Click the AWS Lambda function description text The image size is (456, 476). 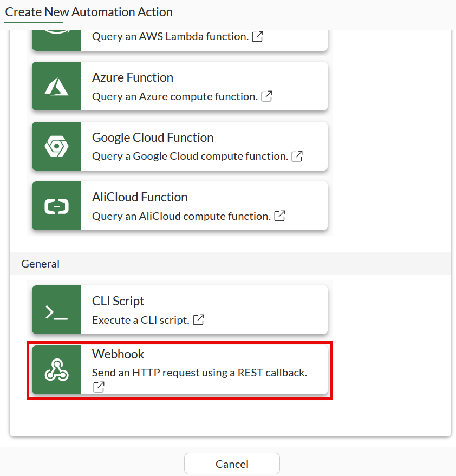(170, 37)
